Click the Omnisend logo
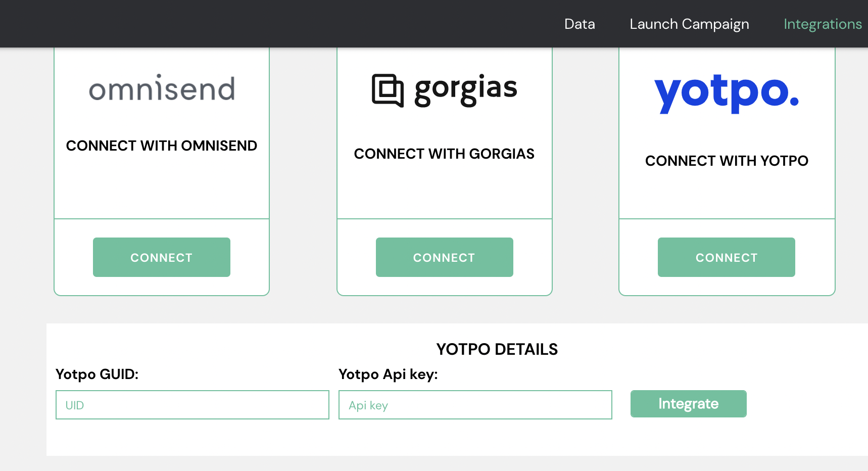This screenshot has width=868, height=471. pos(162,87)
